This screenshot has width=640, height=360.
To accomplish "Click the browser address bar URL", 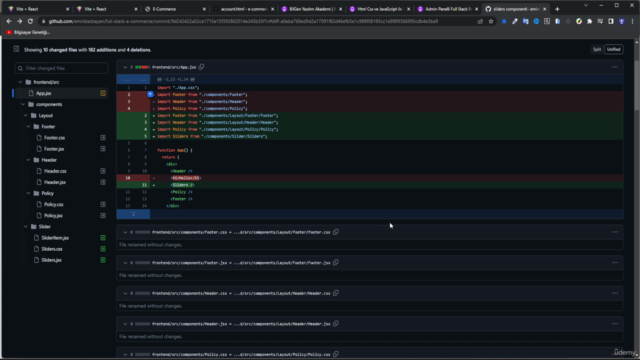I will coord(243,21).
